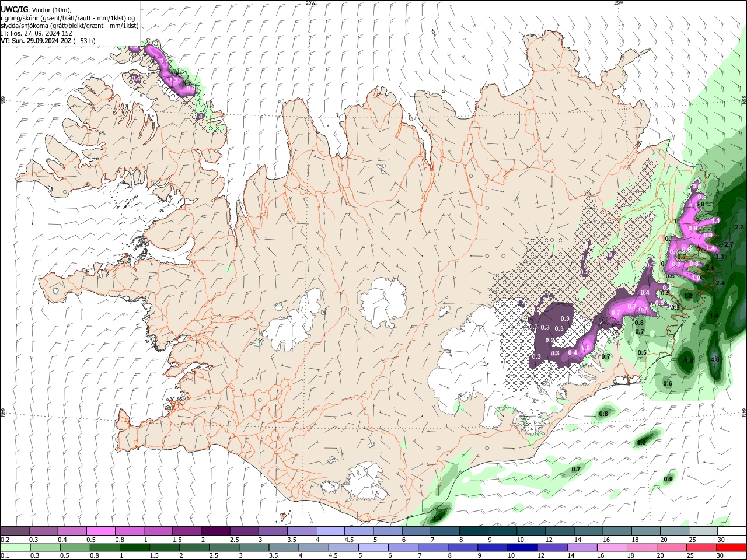Select lower legend swatch between 7 and 8
This screenshot has height=560, width=747.
433,547
